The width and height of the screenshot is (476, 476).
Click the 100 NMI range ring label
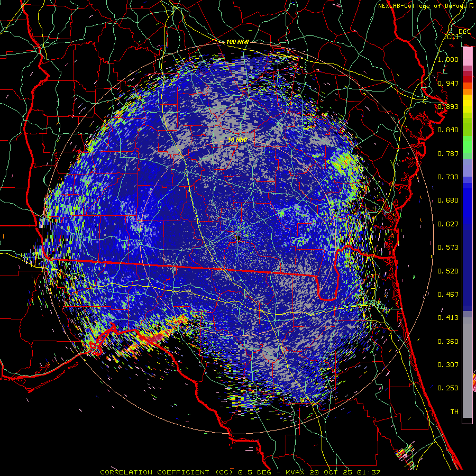[x=237, y=42]
